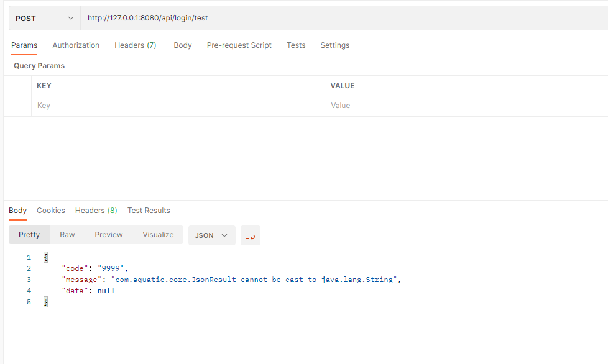Open the JSON format dropdown
The image size is (608, 364).
pyautogui.click(x=212, y=235)
